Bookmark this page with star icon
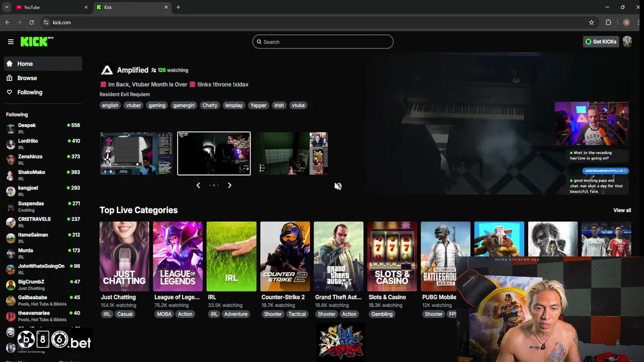The height and width of the screenshot is (362, 644). point(591,22)
